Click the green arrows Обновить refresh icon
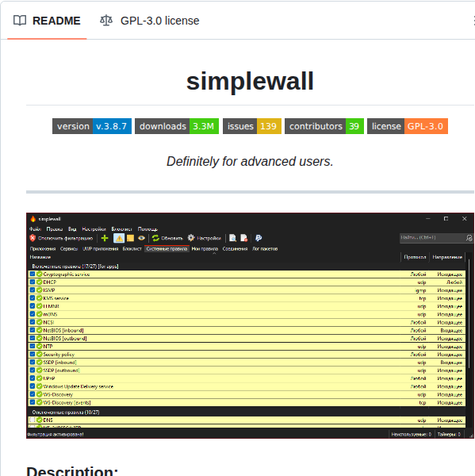Image resolution: width=475 pixels, height=476 pixels. (155, 238)
